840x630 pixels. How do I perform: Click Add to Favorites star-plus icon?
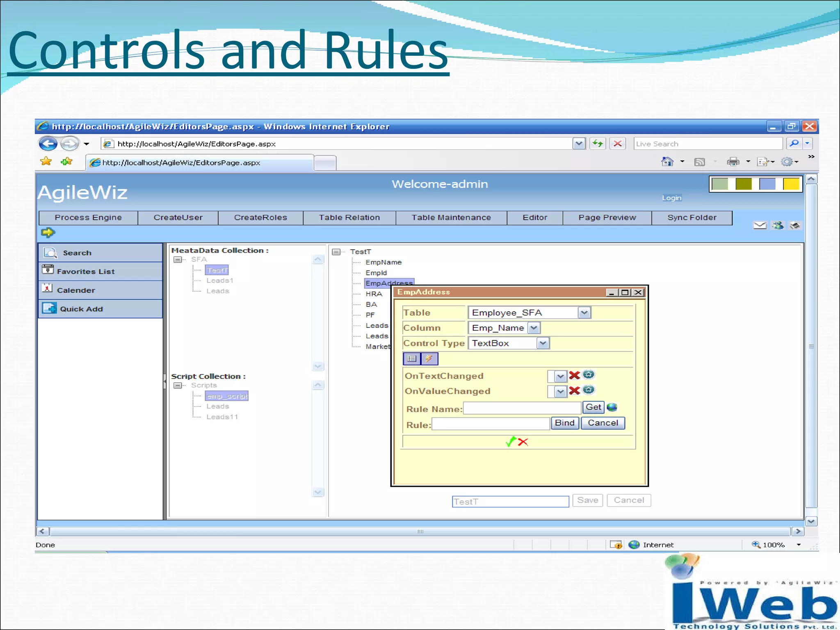pyautogui.click(x=66, y=162)
